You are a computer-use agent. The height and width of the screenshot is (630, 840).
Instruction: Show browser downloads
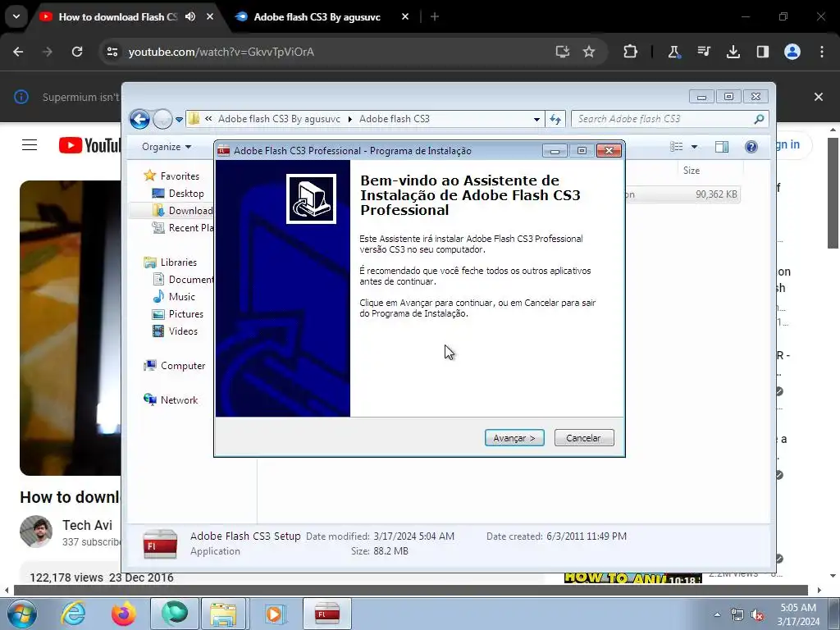[733, 52]
